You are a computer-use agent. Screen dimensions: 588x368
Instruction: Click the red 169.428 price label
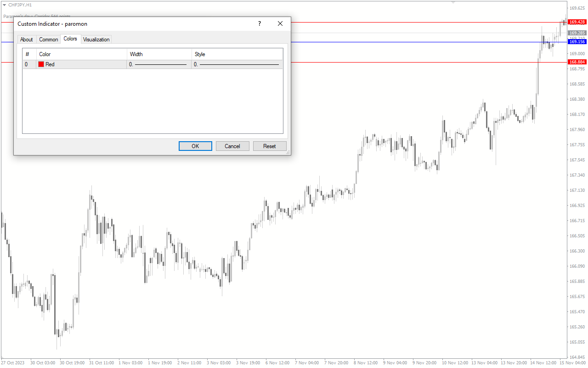[577, 22]
